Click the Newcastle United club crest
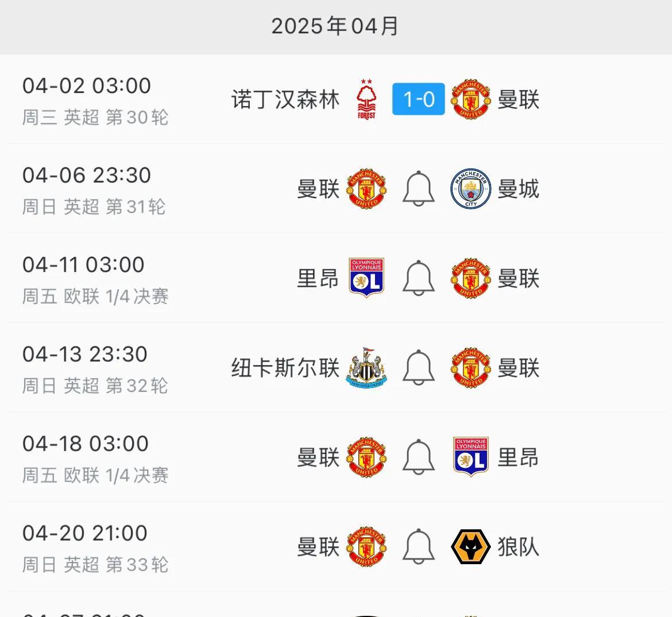This screenshot has width=672, height=617. click(x=366, y=368)
